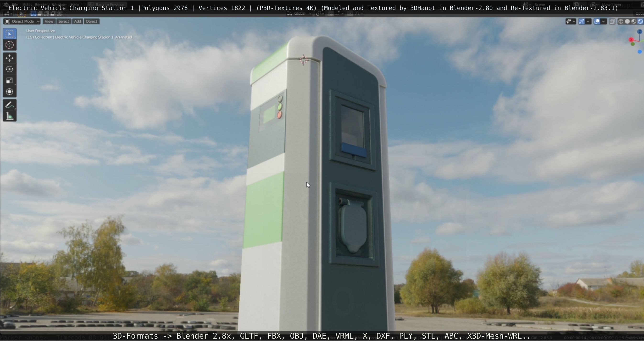Activate the 3D Cursor tool
The width and height of the screenshot is (644, 341).
pyautogui.click(x=10, y=45)
